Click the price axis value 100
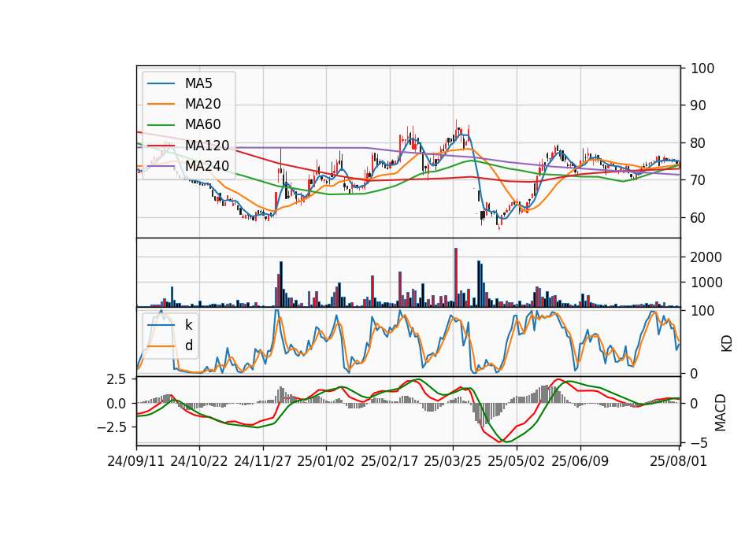756x543 pixels. 702,68
